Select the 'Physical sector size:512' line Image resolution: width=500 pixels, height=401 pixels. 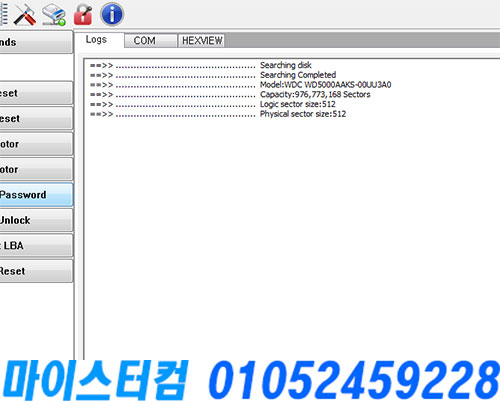tap(218, 114)
